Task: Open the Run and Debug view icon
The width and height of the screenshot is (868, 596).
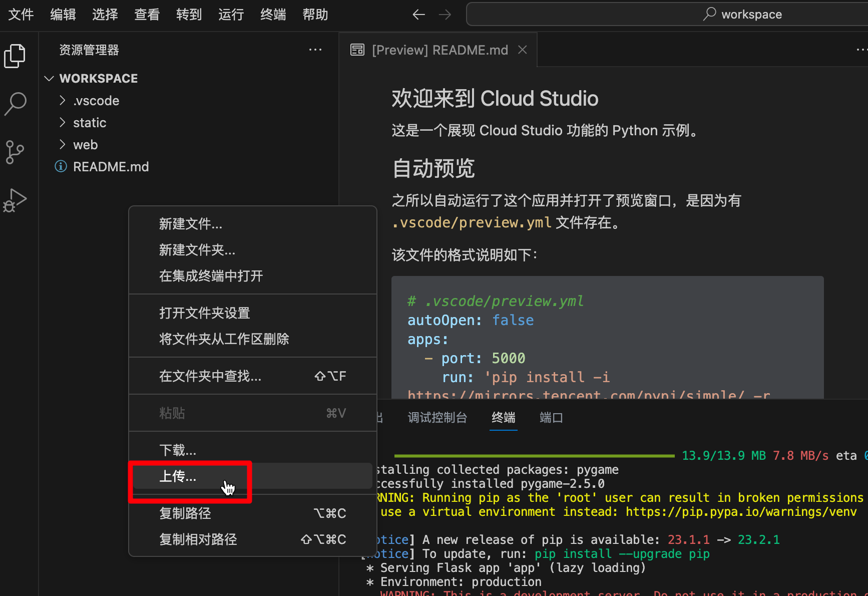Action: point(15,200)
